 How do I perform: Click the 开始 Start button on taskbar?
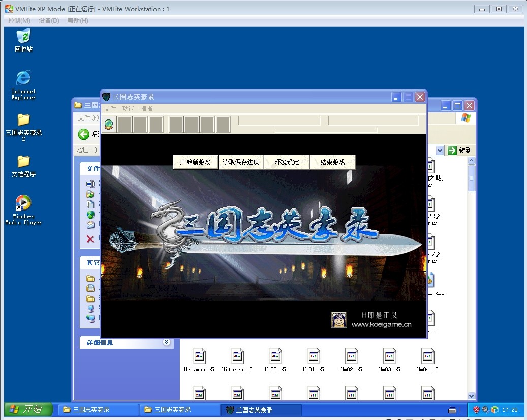coord(28,410)
